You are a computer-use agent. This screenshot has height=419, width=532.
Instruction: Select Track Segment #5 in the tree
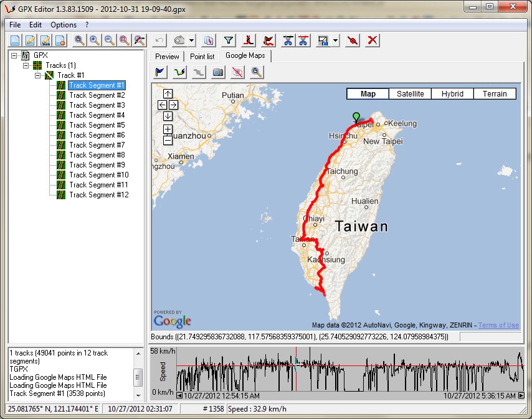[97, 125]
